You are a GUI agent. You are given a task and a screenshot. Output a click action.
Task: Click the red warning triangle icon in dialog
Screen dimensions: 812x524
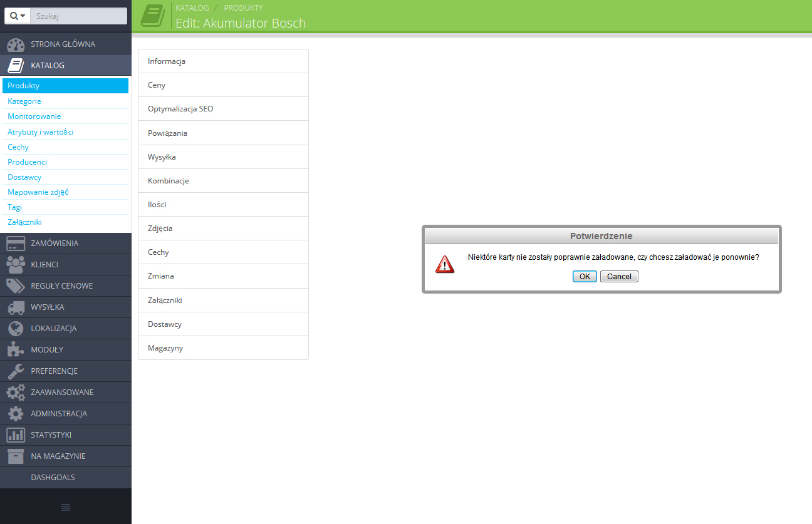pos(445,264)
